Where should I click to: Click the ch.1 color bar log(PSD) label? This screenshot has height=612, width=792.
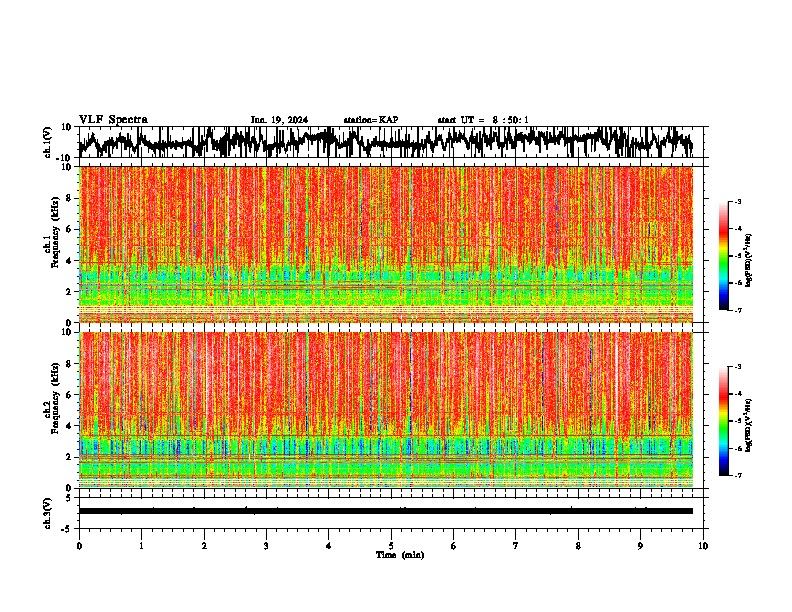[x=748, y=261]
